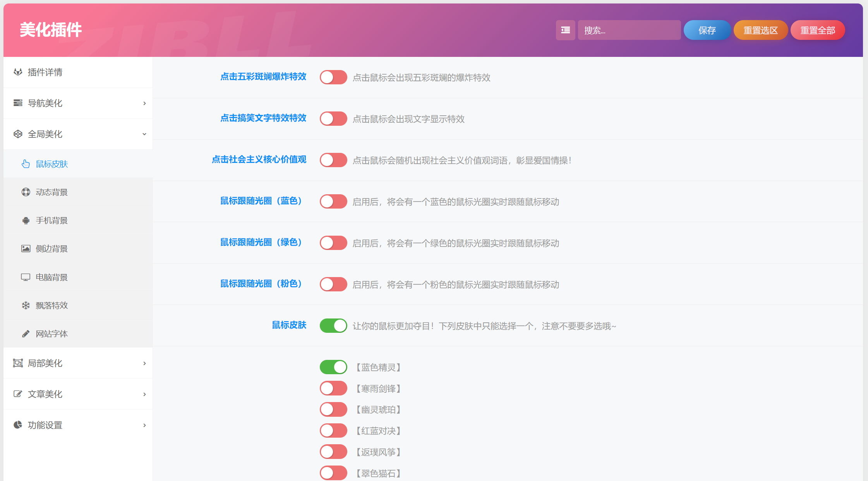Screen dimensions: 868x481
Task: Enable 点击五彩斑斓爆炸特效 toggle
Action: [333, 77]
